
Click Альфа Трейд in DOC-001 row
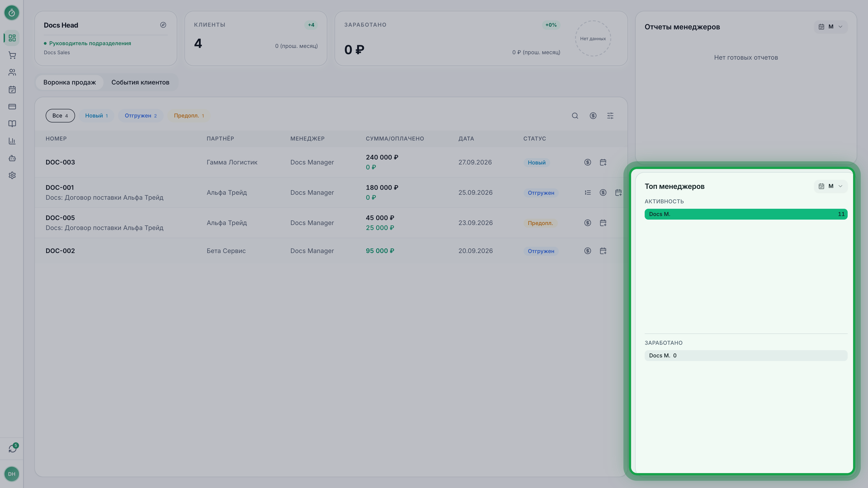pos(227,193)
